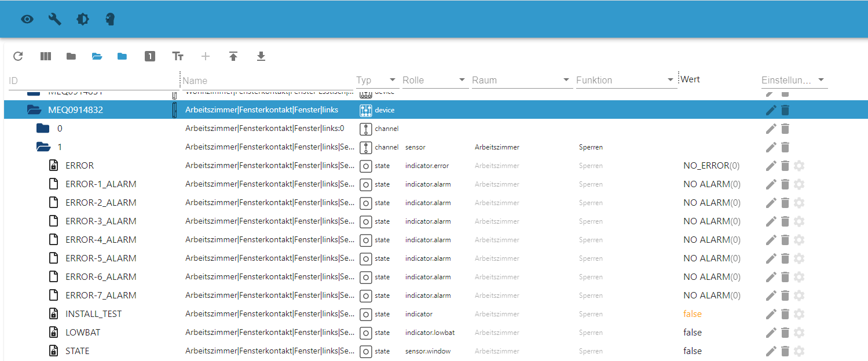Screen dimensions: 868x361
Task: Open custom settings gear for ERROR
Action: (x=799, y=166)
